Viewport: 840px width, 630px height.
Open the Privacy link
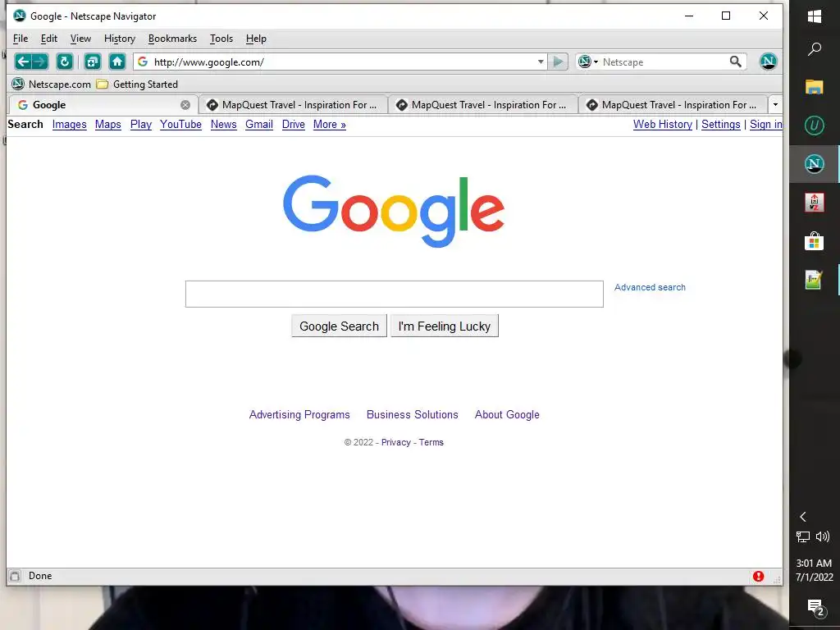coord(396,442)
